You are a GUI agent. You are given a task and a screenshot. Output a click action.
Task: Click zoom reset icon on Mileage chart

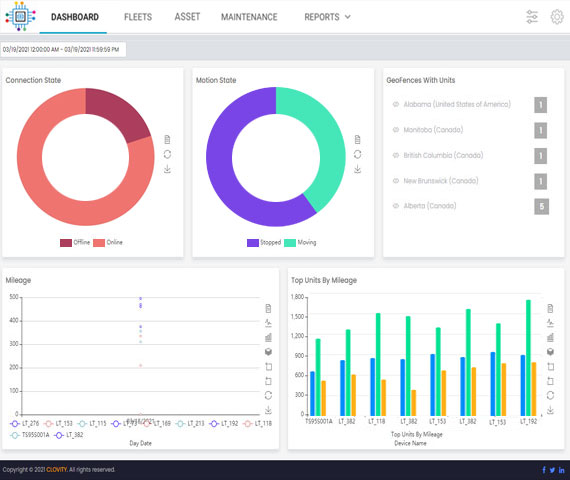point(268,381)
